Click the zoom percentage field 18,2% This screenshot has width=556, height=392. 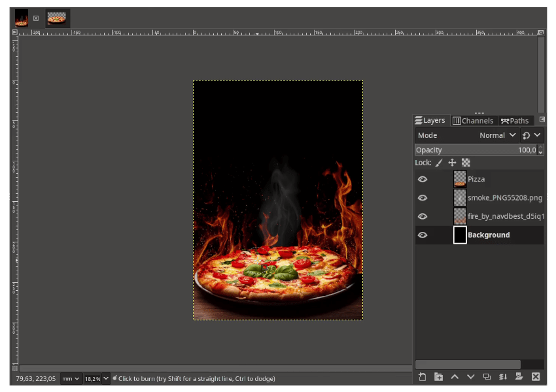click(x=92, y=379)
